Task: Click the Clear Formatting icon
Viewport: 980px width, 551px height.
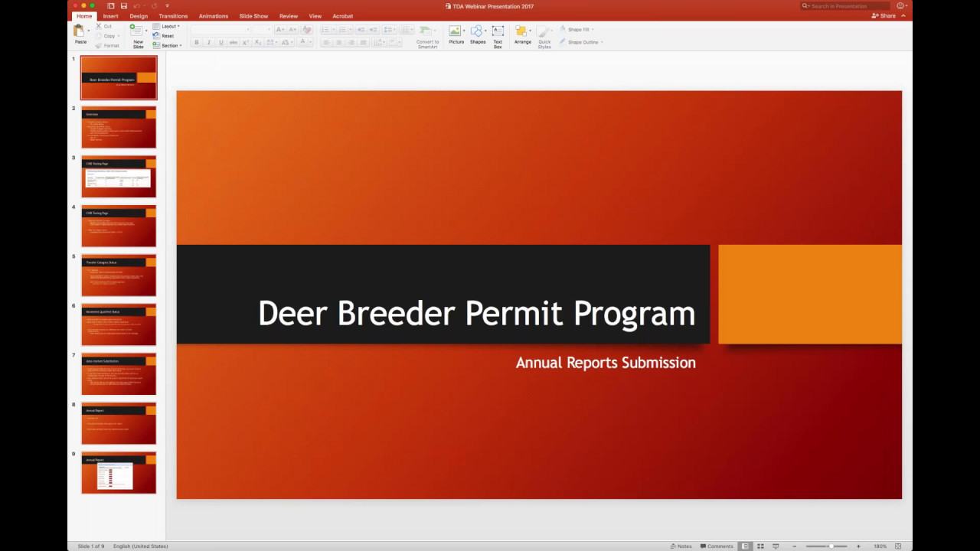Action: pyautogui.click(x=307, y=29)
